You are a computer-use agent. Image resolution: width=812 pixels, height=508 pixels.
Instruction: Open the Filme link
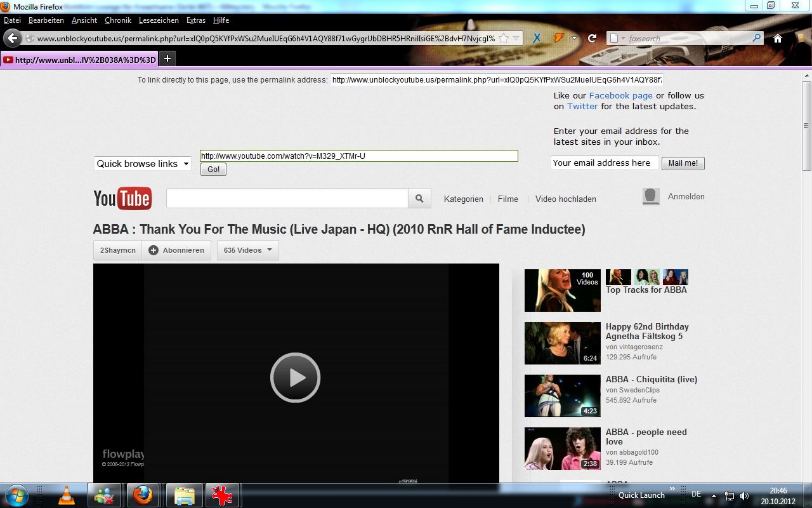(507, 199)
